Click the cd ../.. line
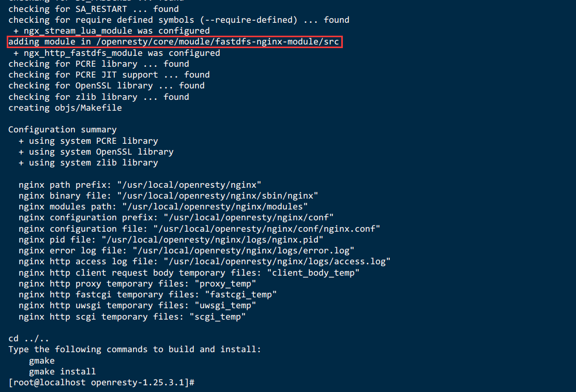 pos(28,339)
